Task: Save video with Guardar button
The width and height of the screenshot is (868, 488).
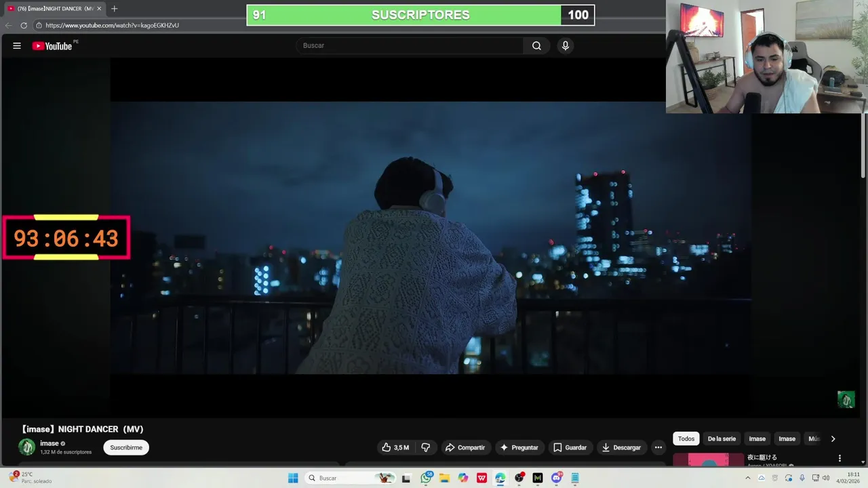Action: click(x=570, y=447)
